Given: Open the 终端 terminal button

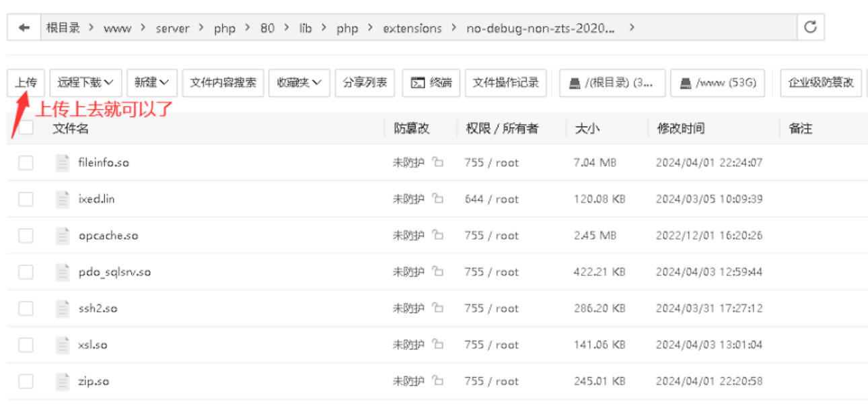Looking at the screenshot, I should [431, 83].
